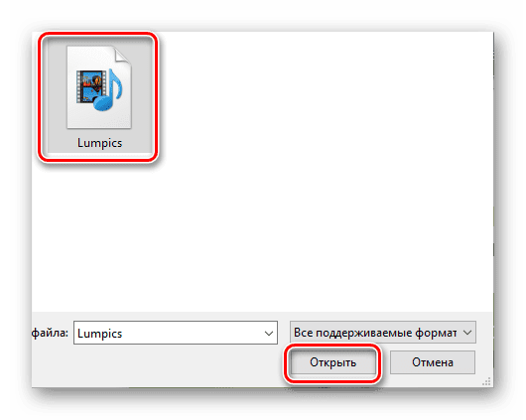This screenshot has height=420, width=526.
Task: Click the файла: label beside the name field
Action: pos(50,333)
